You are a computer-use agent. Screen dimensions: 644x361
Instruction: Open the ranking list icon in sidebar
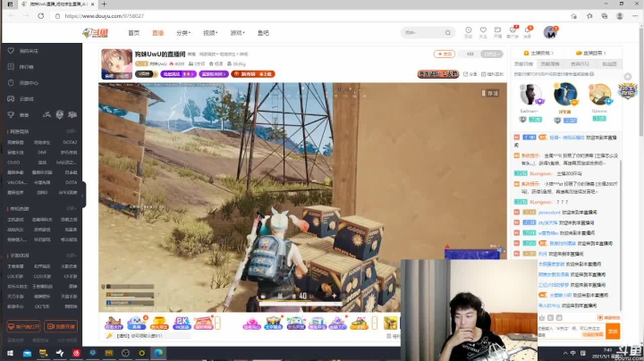11,67
